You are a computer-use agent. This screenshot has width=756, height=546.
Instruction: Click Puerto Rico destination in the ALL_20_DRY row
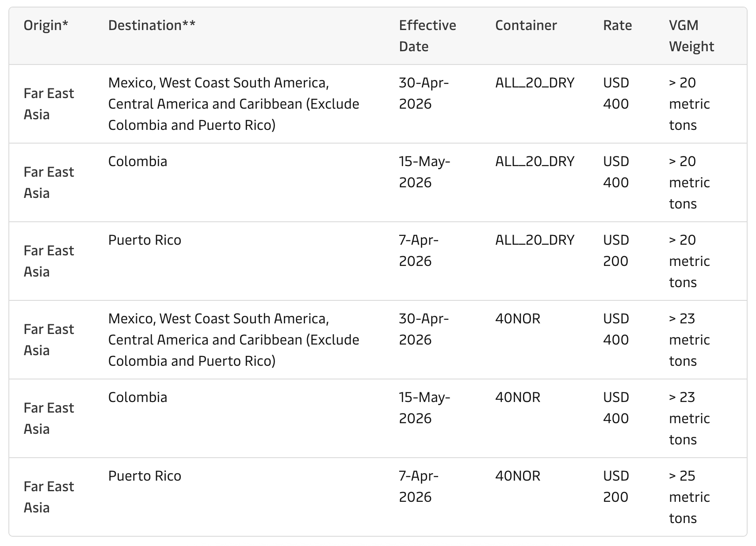click(x=145, y=240)
